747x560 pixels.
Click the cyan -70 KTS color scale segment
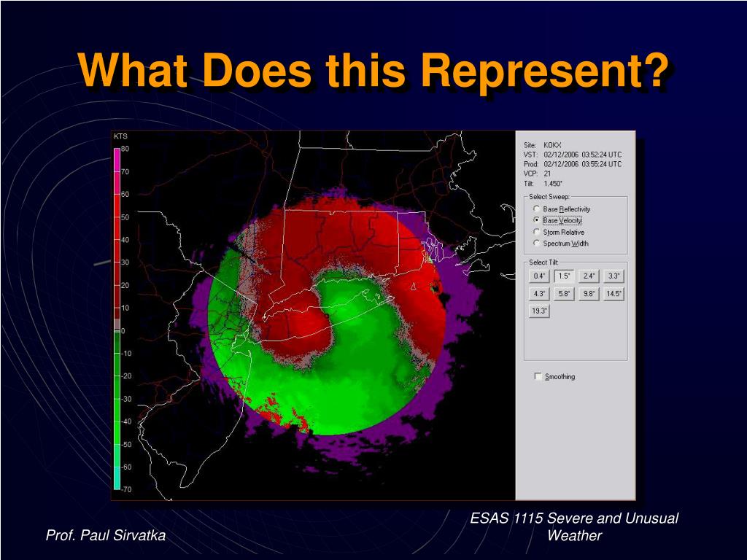point(117,478)
